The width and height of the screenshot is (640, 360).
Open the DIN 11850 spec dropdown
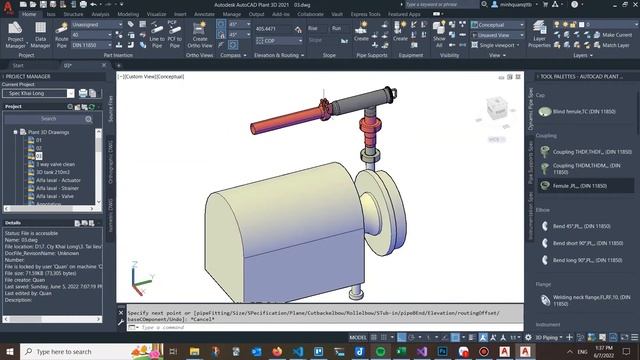(91, 45)
